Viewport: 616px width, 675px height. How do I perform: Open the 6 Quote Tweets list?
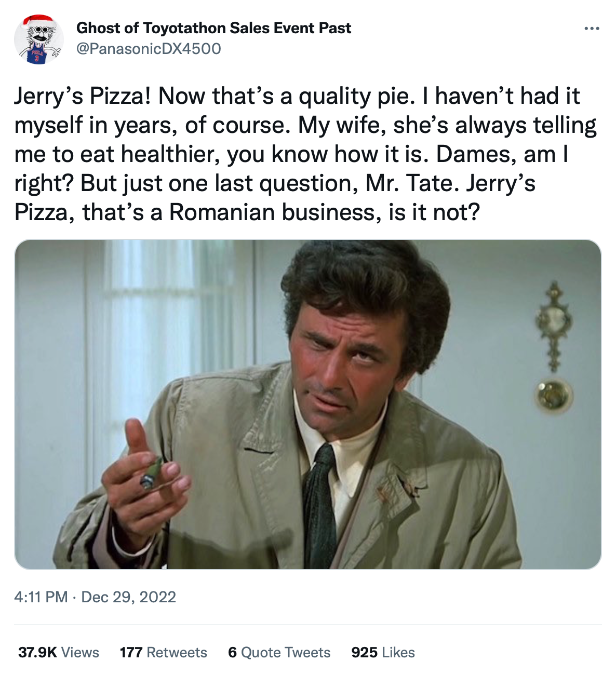pyautogui.click(x=279, y=652)
